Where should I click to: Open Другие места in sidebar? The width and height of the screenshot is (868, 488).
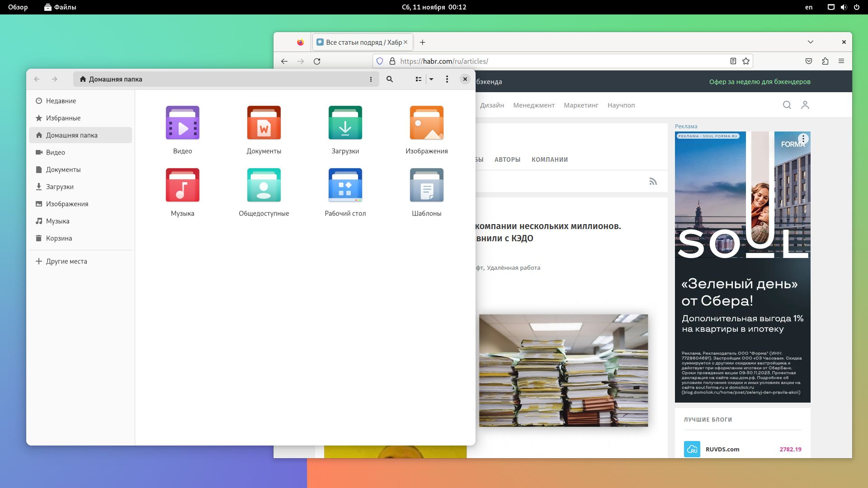click(x=80, y=261)
